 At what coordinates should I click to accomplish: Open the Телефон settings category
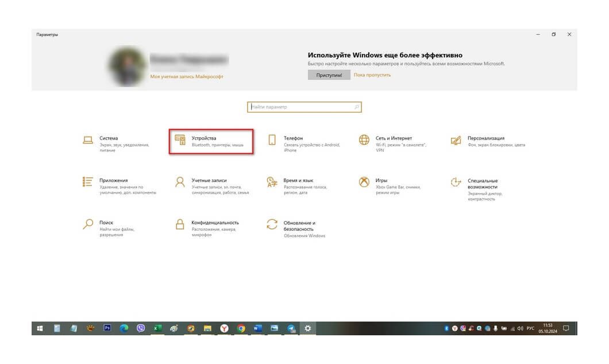[x=304, y=144]
